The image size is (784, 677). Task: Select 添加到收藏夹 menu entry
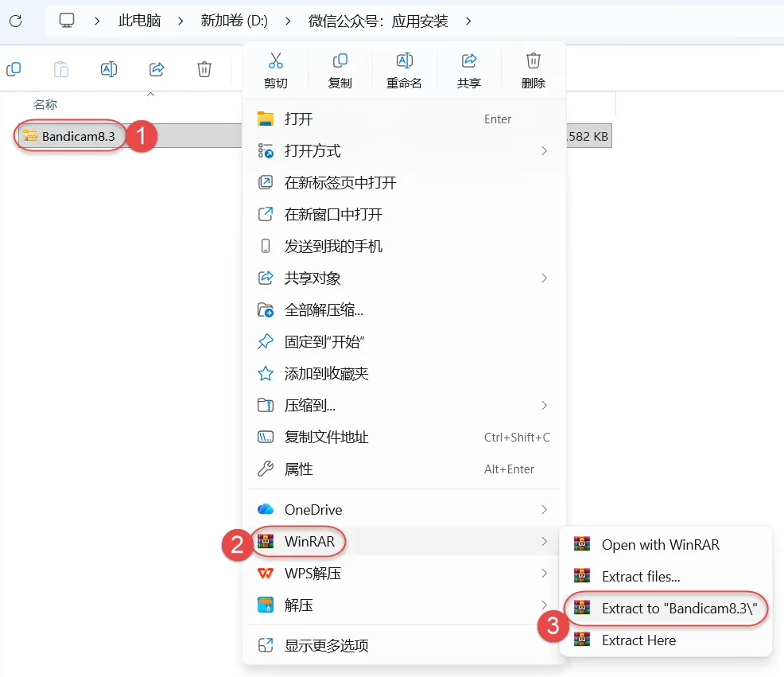click(x=404, y=373)
